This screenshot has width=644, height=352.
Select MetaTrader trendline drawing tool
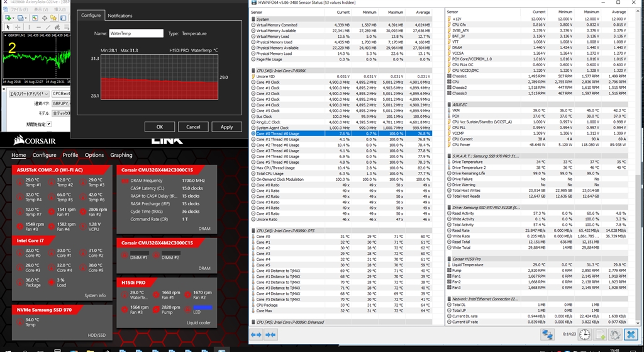[48, 27]
